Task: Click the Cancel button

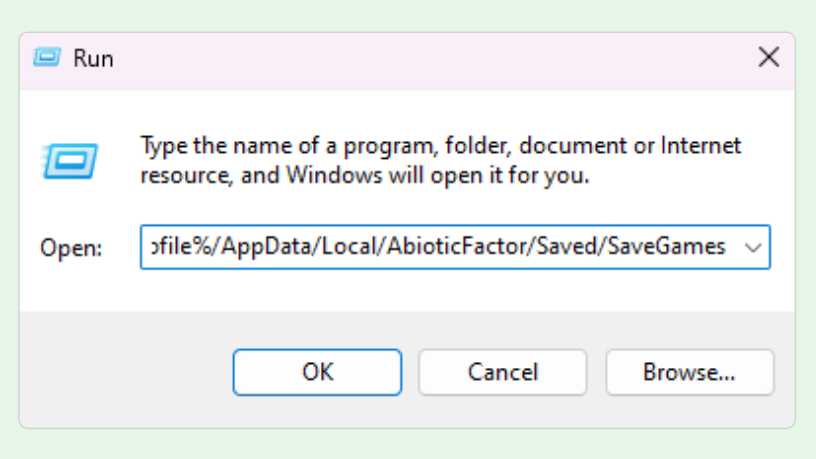Action: 502,372
